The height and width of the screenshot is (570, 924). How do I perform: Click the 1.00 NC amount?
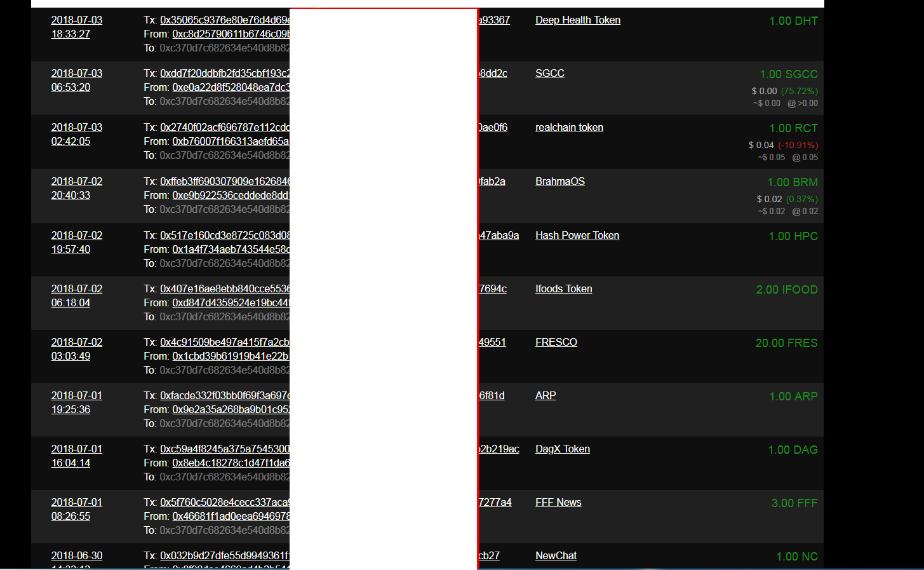797,557
